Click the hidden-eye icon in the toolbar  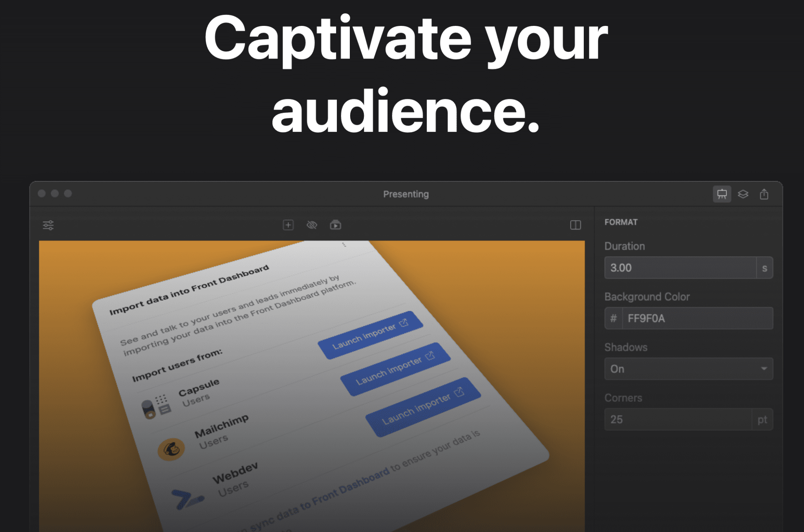tap(312, 225)
